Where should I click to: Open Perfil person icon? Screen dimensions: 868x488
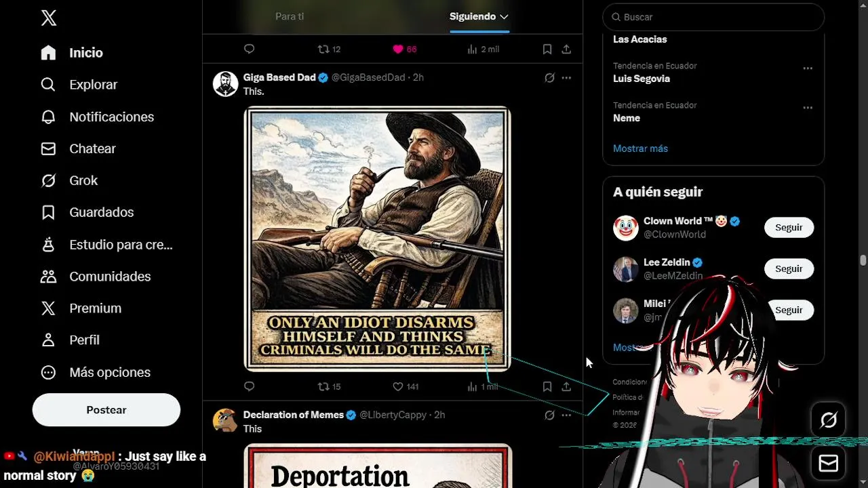coord(48,340)
